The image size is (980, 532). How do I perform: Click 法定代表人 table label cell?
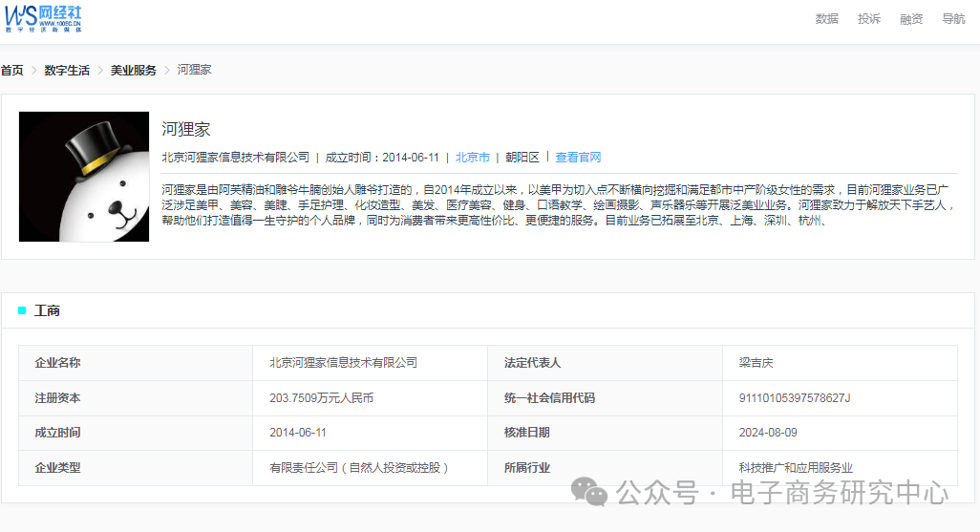(x=605, y=363)
